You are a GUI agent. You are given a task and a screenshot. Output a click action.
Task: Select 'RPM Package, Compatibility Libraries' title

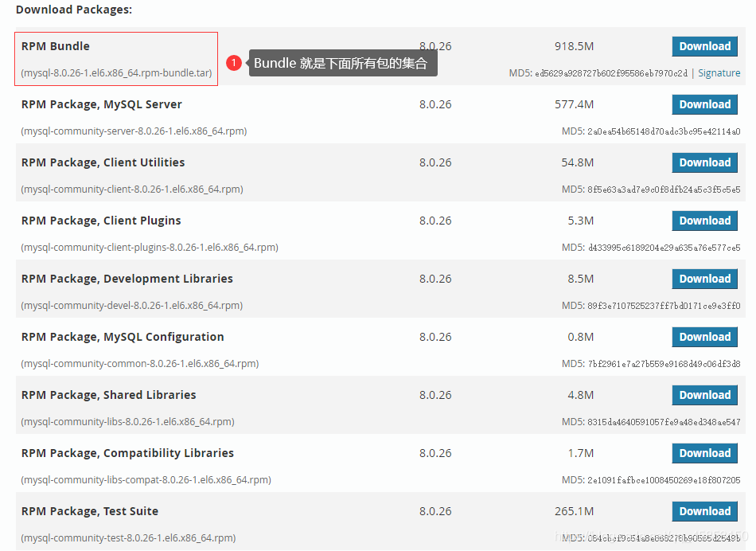128,454
